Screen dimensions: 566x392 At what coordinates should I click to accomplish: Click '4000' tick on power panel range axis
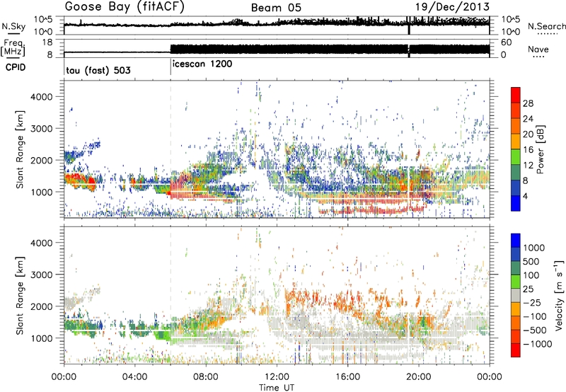tap(42, 97)
